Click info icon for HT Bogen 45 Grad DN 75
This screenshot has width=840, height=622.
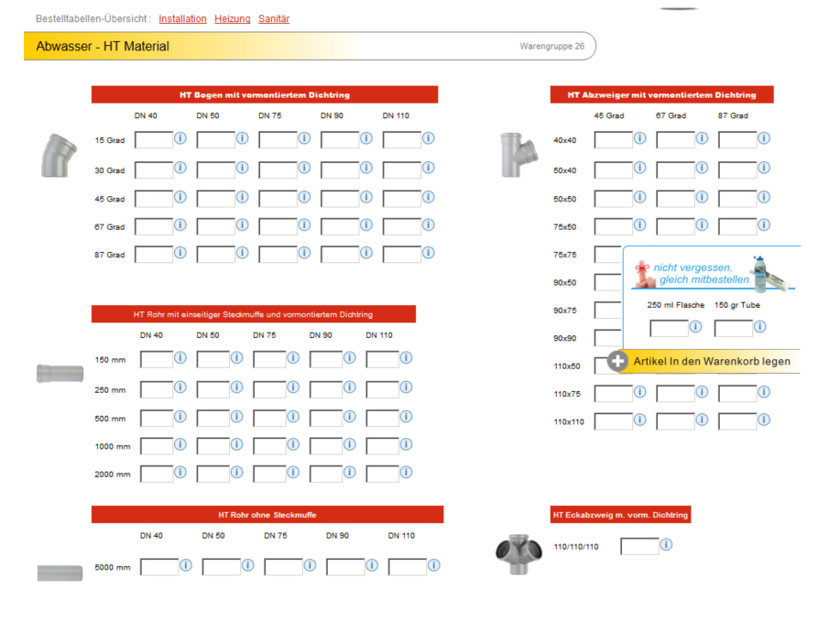304,197
